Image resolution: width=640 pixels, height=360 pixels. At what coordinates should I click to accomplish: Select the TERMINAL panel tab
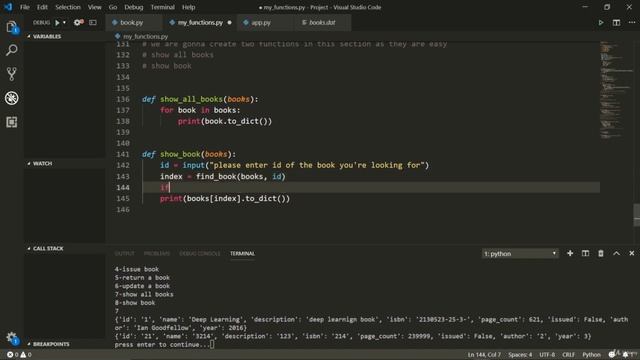(242, 253)
